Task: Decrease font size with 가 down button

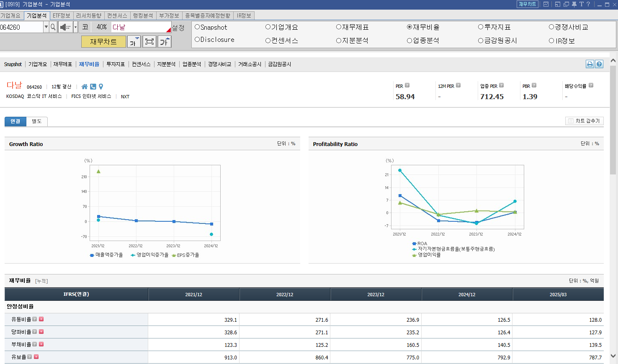Action: click(x=134, y=41)
